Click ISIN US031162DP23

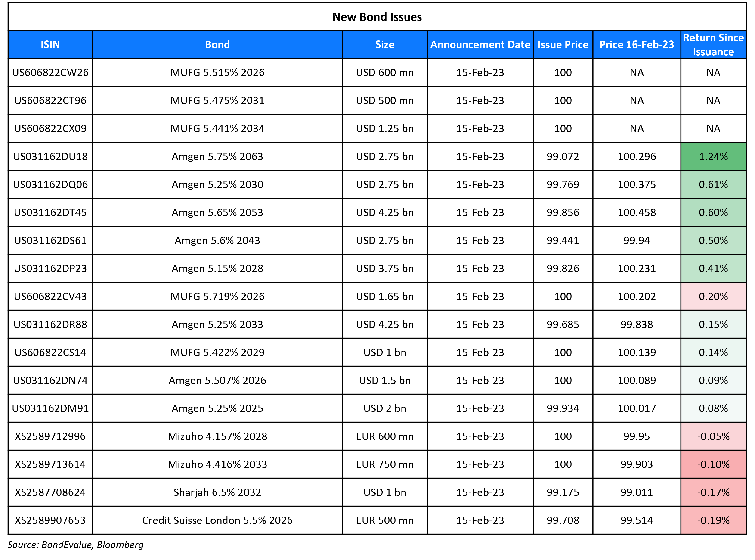point(50,268)
